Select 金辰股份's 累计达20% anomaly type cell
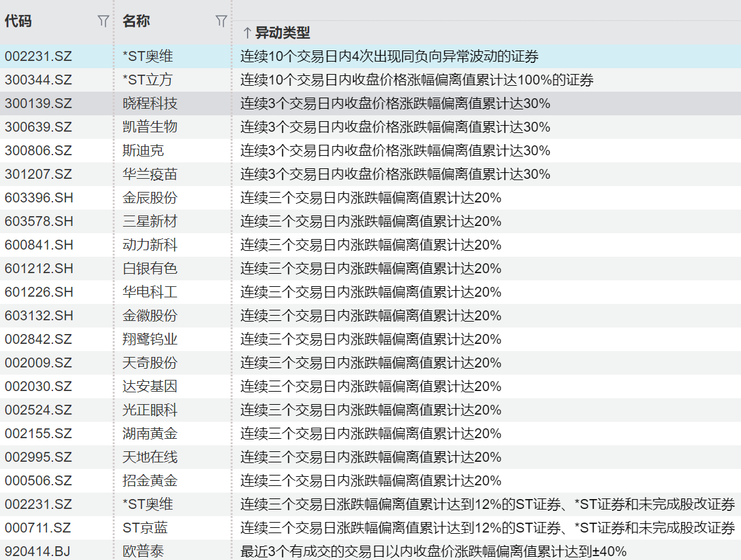 tap(371, 198)
